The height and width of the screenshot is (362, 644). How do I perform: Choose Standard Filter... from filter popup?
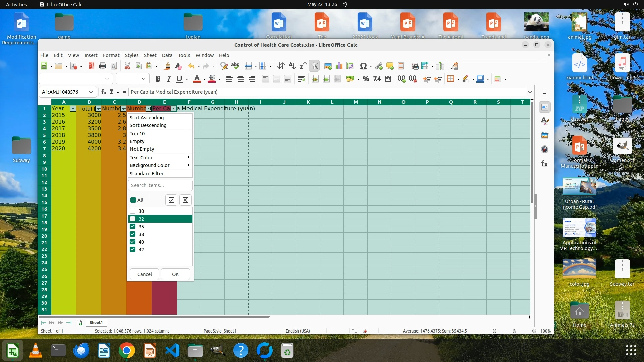click(148, 174)
